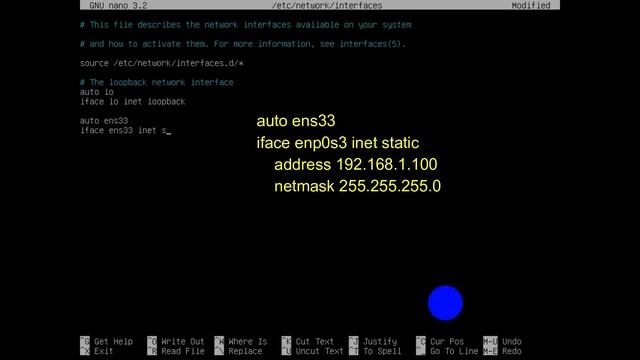Click the line 'source /etc/network/interfaces.d/*'
Screen dimensions: 640x360
(162, 63)
